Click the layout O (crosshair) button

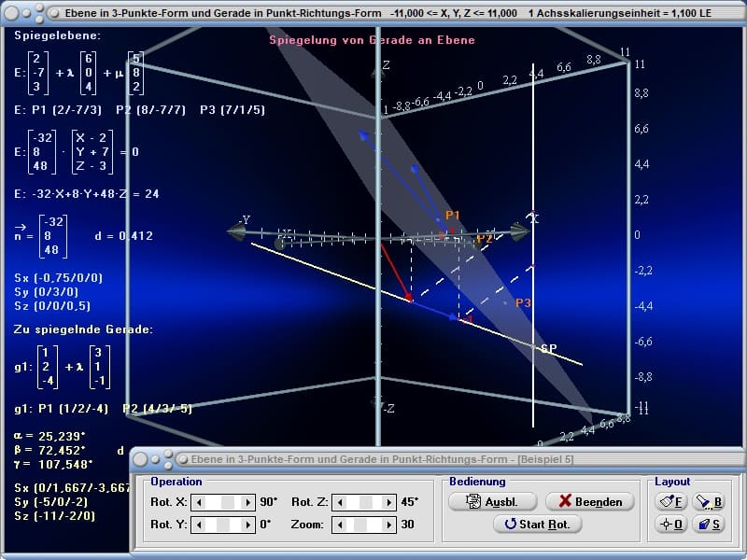(670, 525)
